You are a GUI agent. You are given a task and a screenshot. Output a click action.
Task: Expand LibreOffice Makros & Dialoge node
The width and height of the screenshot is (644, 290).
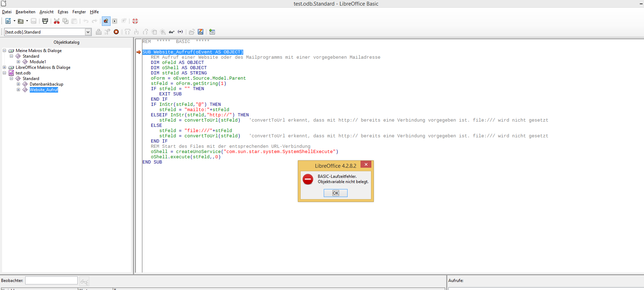(5, 67)
